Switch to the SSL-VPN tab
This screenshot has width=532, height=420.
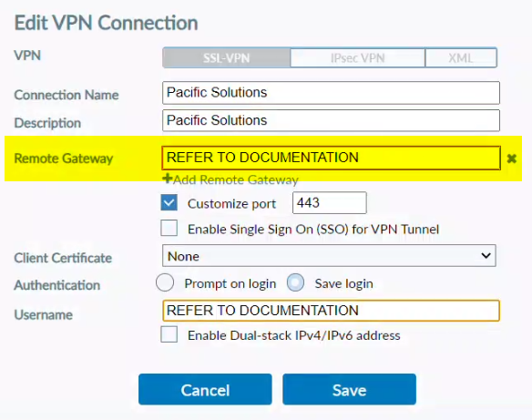tap(226, 57)
